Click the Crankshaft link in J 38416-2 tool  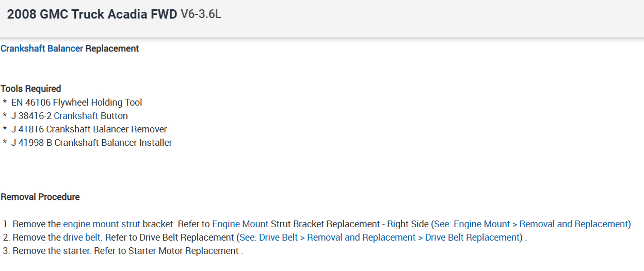(x=76, y=116)
